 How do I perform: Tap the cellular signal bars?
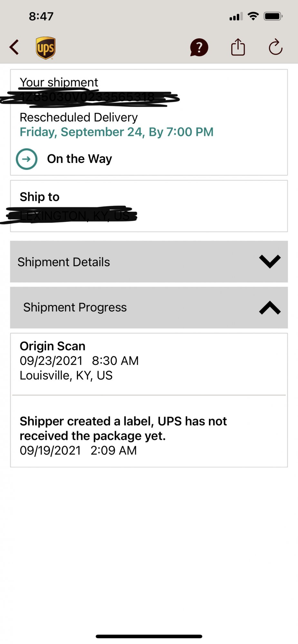point(236,17)
